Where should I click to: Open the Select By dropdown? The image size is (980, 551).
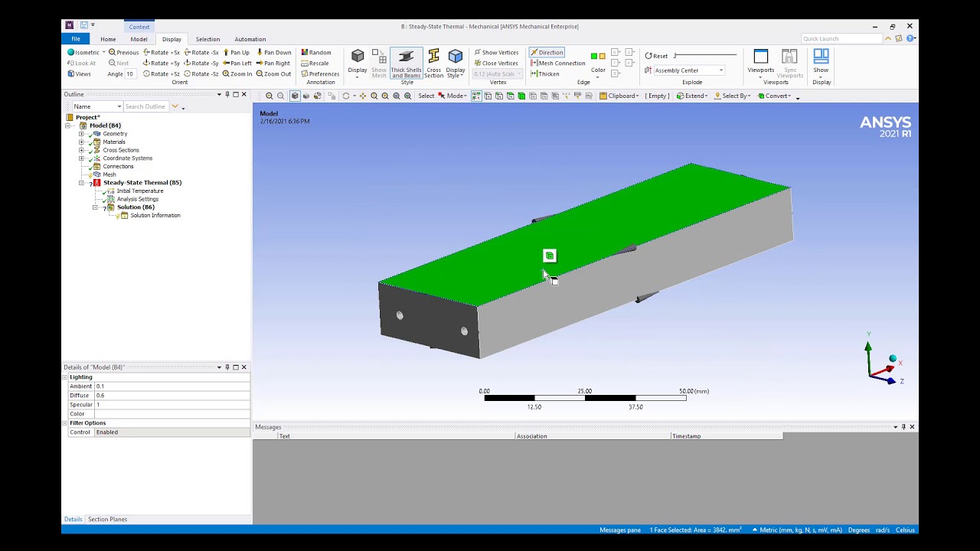733,96
